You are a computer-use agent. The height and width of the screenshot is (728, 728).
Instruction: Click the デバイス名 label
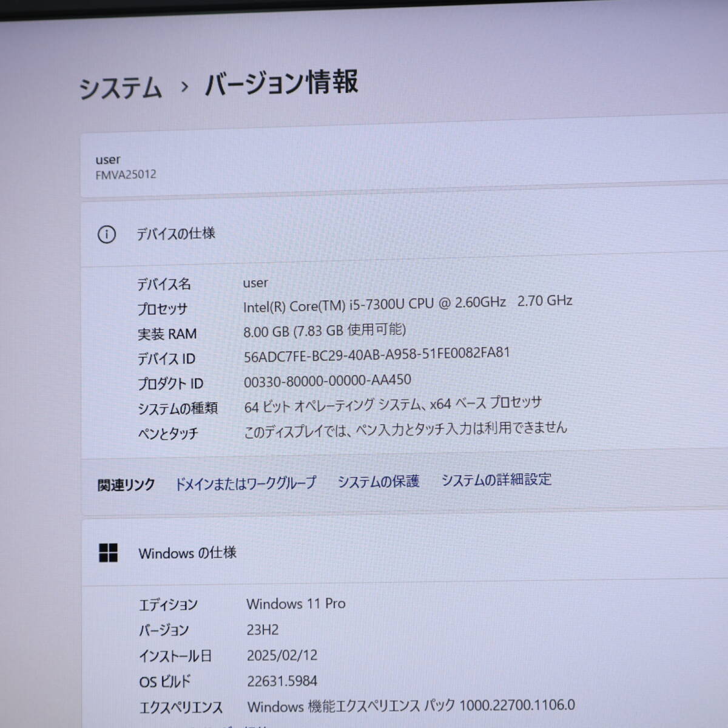pyautogui.click(x=164, y=284)
